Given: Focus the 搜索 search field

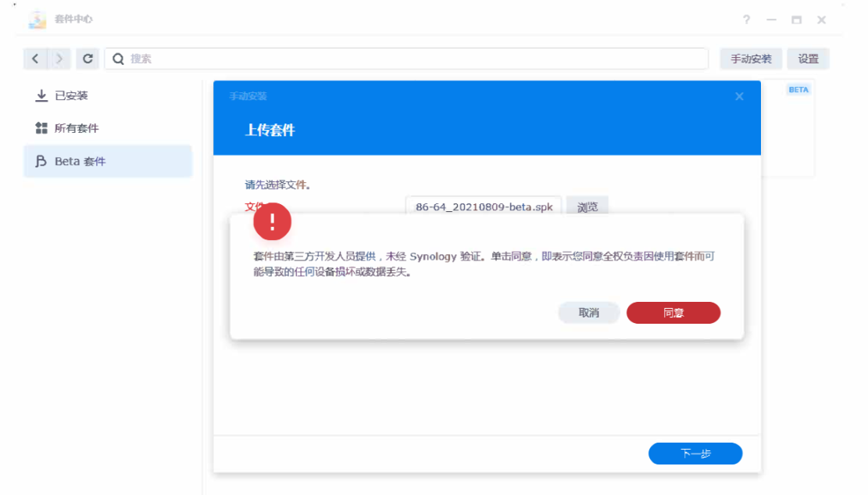Looking at the screenshot, I should tap(406, 59).
